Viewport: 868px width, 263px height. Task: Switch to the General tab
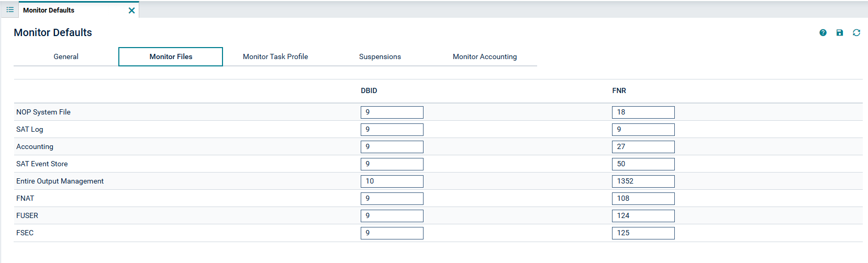66,56
